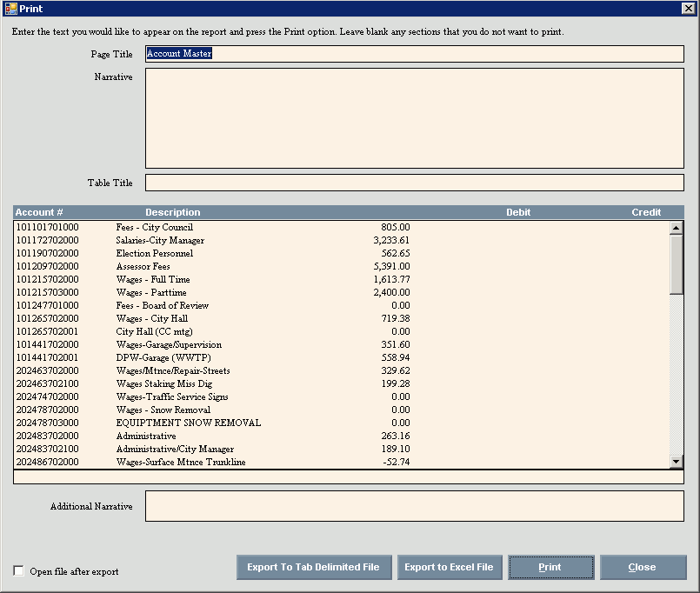
Task: Click Export to Excel File button
Action: pos(449,567)
